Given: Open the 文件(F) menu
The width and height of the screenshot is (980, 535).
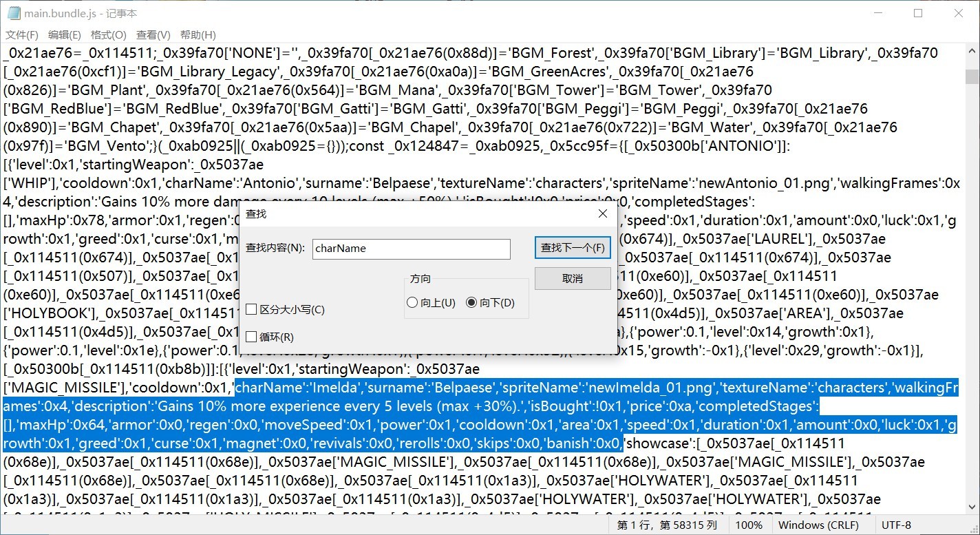Looking at the screenshot, I should click(x=22, y=35).
